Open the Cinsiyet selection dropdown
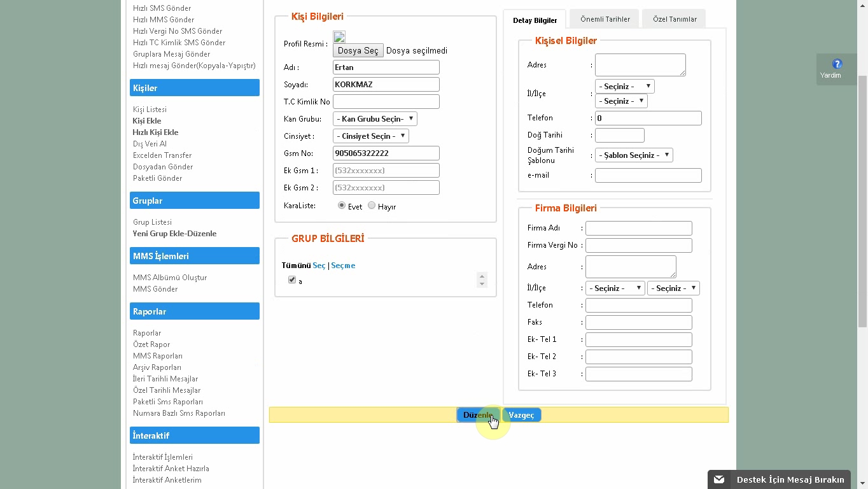 pyautogui.click(x=370, y=136)
